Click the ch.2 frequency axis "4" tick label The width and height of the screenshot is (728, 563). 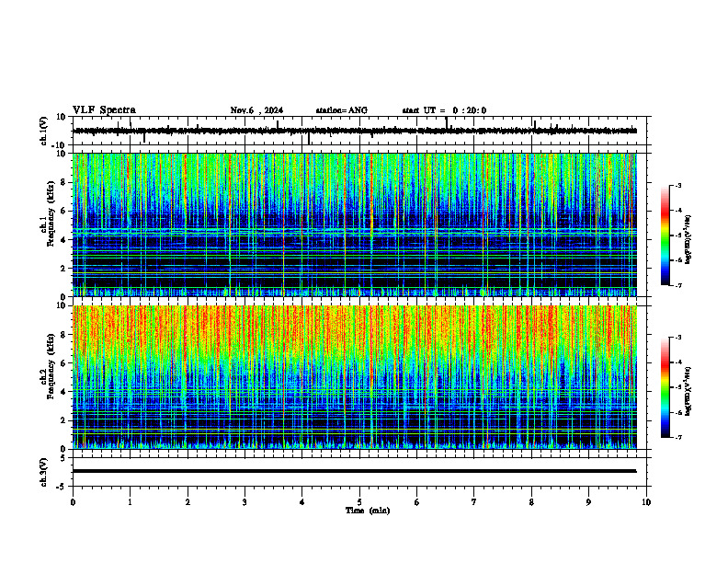[x=64, y=392]
